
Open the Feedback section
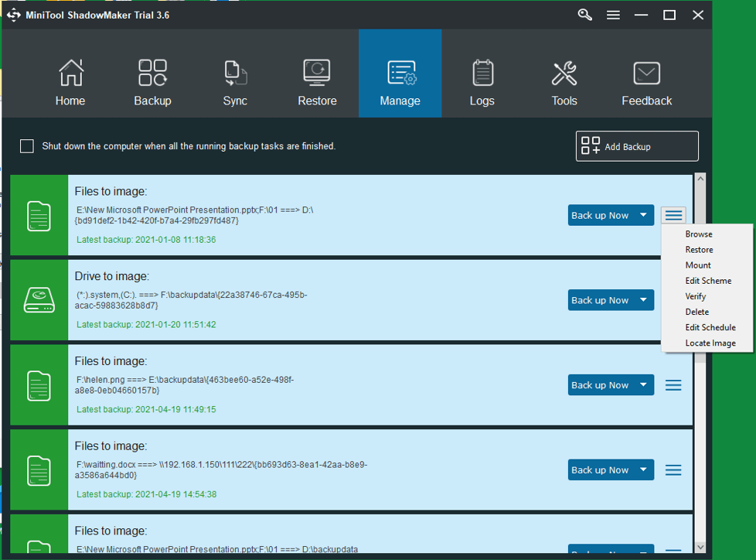(x=646, y=82)
